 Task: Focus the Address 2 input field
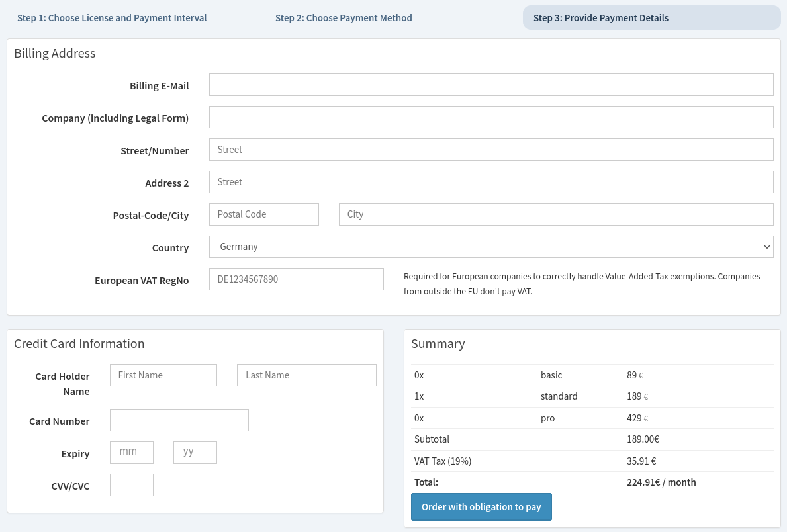[x=491, y=182]
